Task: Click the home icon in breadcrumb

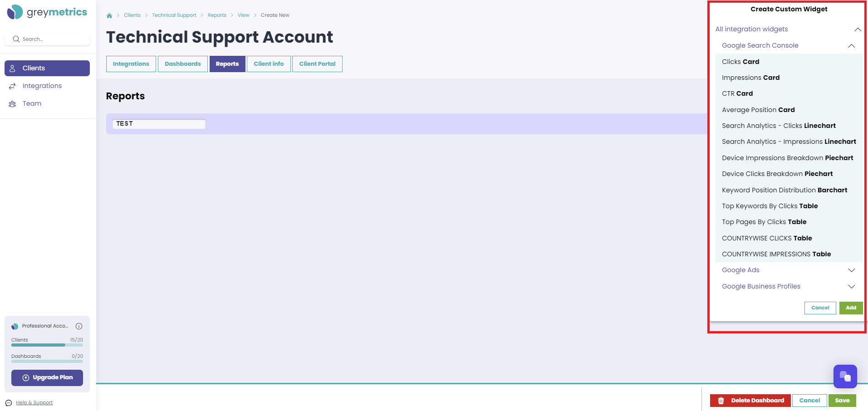Action: click(109, 15)
